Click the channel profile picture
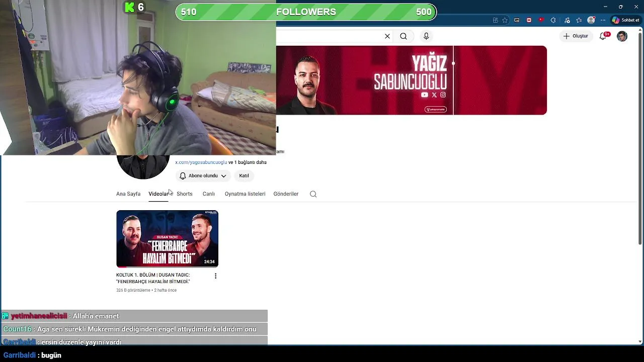The height and width of the screenshot is (362, 644). [x=143, y=167]
